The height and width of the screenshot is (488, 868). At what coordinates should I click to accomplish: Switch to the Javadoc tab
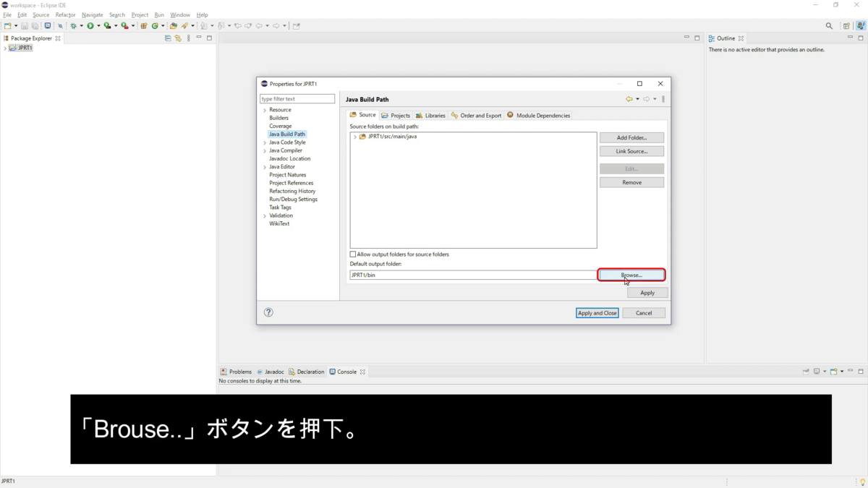click(271, 372)
